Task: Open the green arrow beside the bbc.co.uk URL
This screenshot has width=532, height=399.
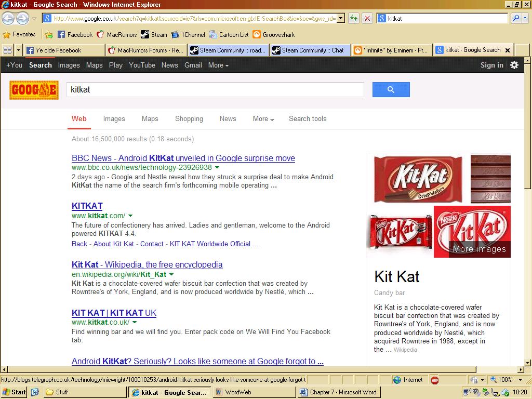Action: tap(217, 168)
